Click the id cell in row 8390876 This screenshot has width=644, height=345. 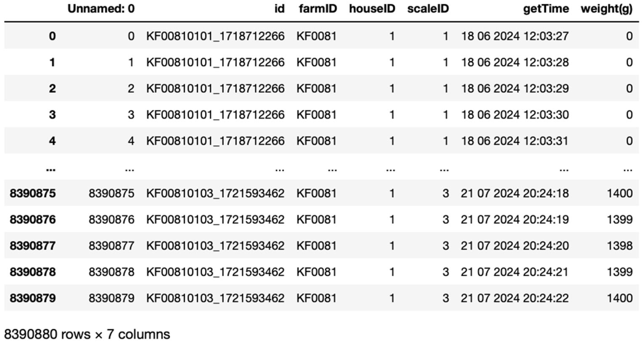click(215, 220)
